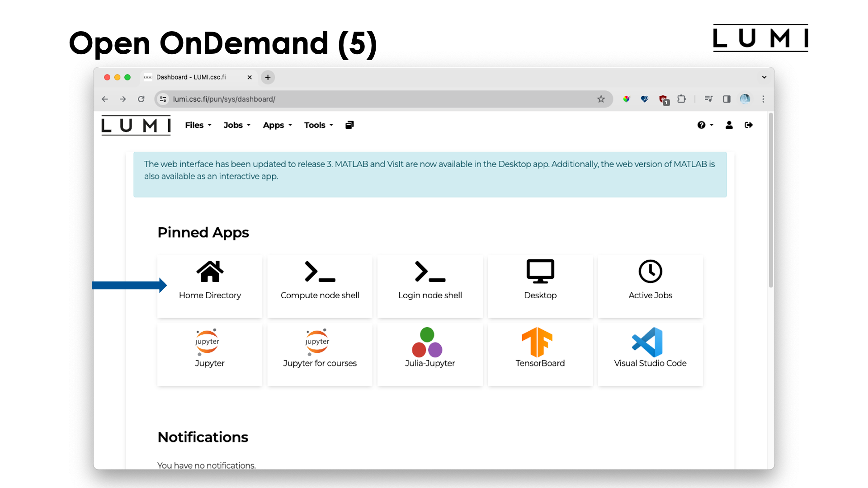Expand the Apps menu
868x488 pixels.
tap(278, 125)
